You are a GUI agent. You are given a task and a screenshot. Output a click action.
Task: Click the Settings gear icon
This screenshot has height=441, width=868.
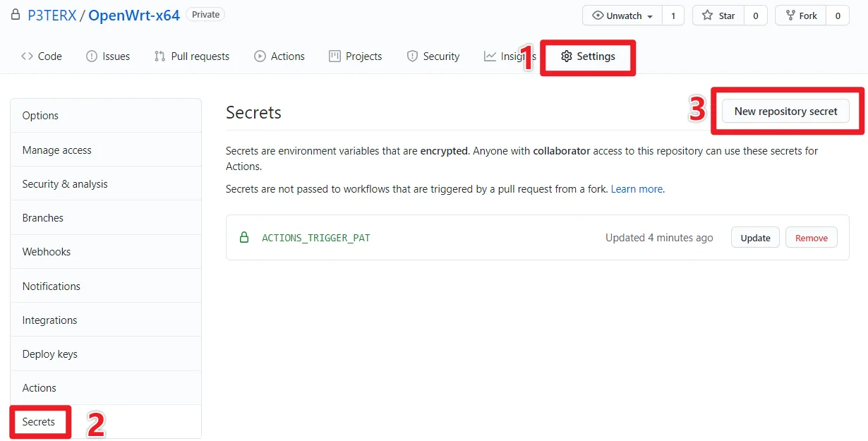tap(566, 56)
